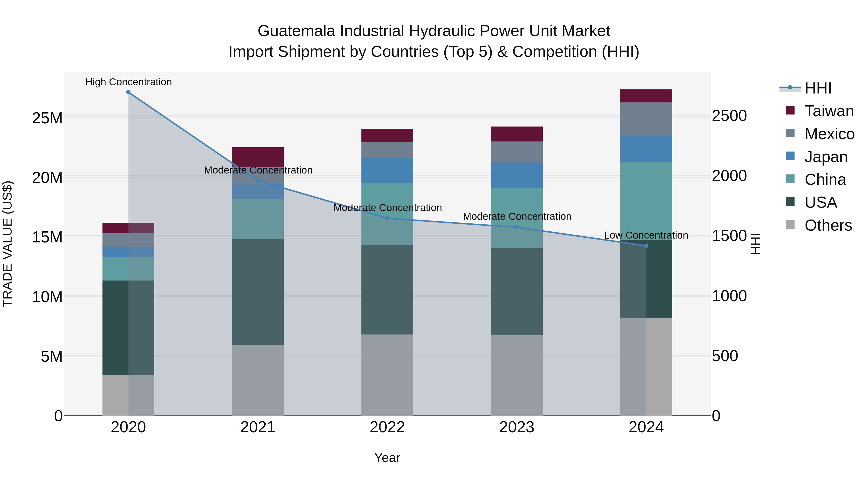The width and height of the screenshot is (868, 488).
Task: Click the 1000 right axis tick
Action: [730, 296]
